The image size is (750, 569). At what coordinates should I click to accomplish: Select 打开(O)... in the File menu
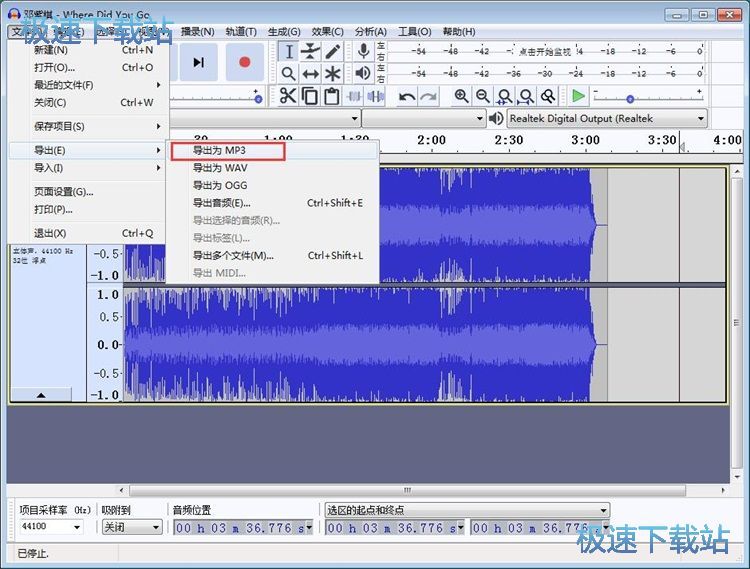[88, 67]
